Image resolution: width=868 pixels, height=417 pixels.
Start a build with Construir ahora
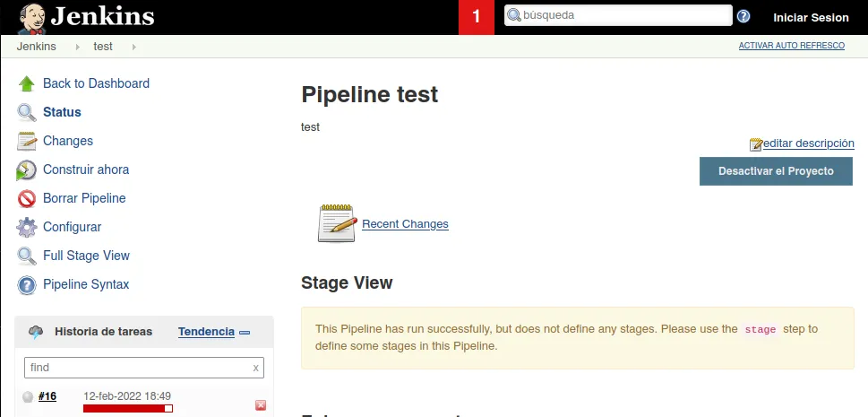click(86, 169)
